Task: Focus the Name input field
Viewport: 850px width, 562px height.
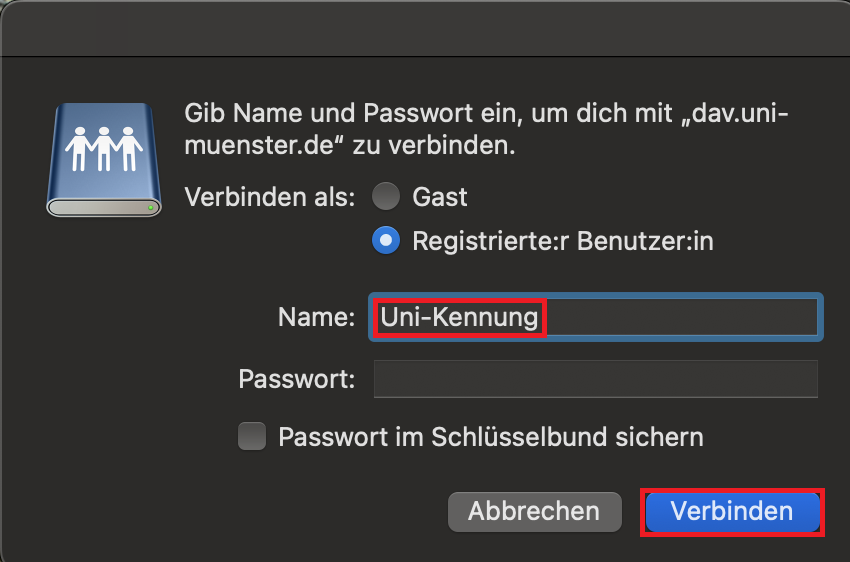Action: click(x=680, y=318)
